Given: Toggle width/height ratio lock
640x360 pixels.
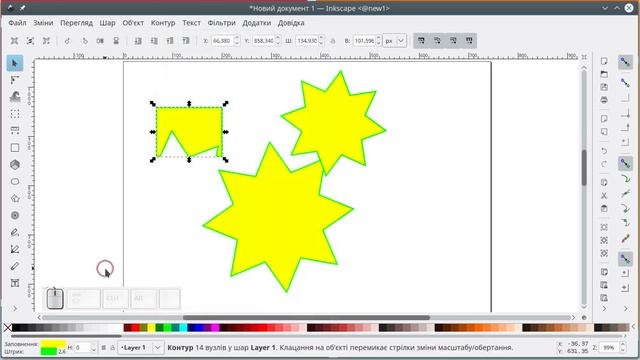Looking at the screenshot, I should pyautogui.click(x=333, y=41).
